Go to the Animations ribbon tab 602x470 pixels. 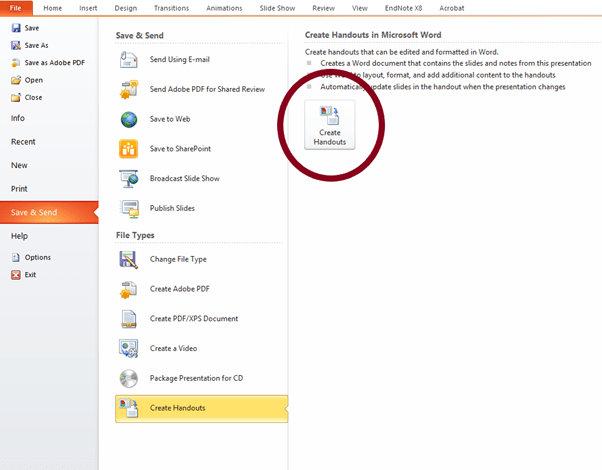click(224, 8)
